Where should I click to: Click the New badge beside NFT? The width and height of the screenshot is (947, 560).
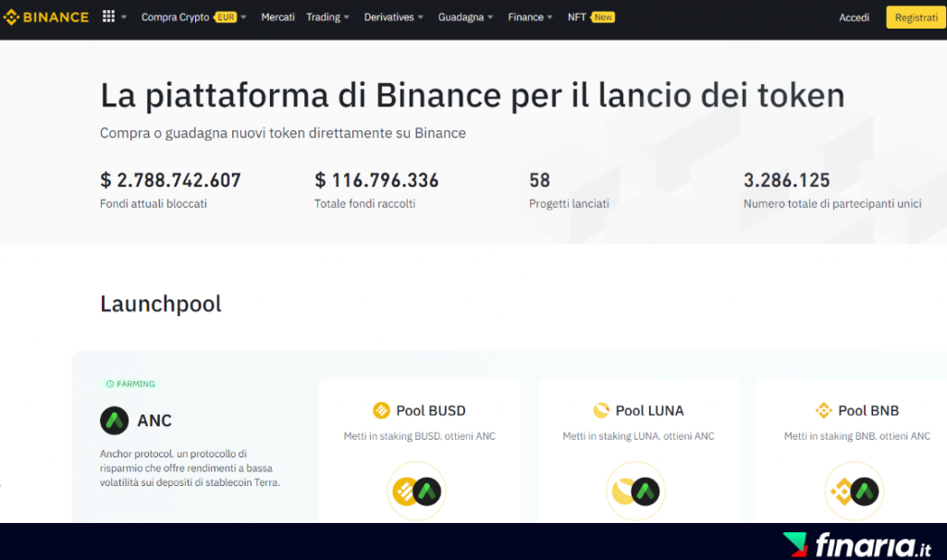[x=602, y=17]
